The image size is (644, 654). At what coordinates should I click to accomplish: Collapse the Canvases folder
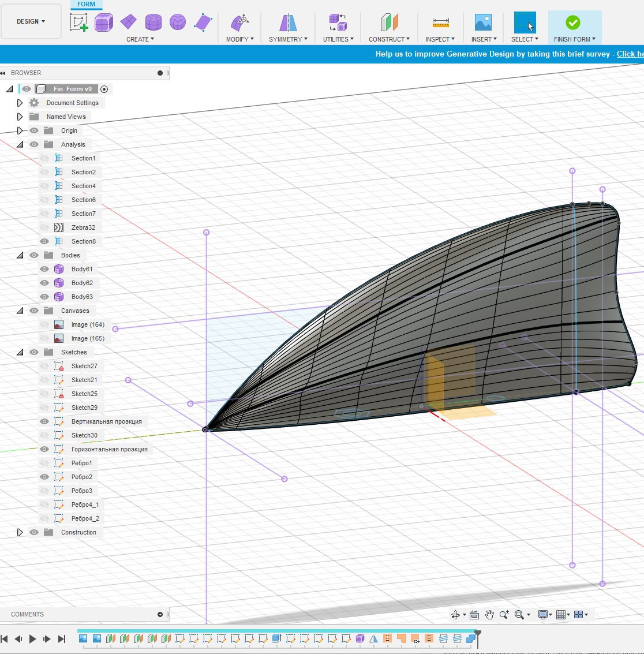[x=20, y=311]
